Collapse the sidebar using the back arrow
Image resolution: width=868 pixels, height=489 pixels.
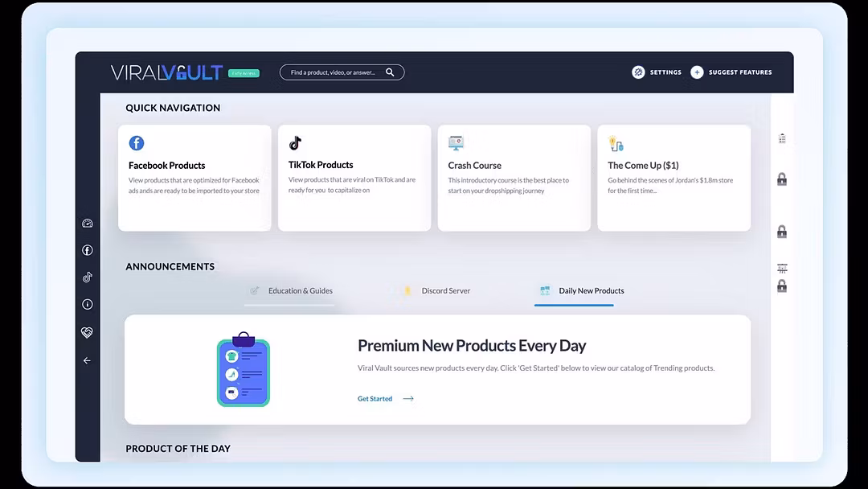coord(87,360)
